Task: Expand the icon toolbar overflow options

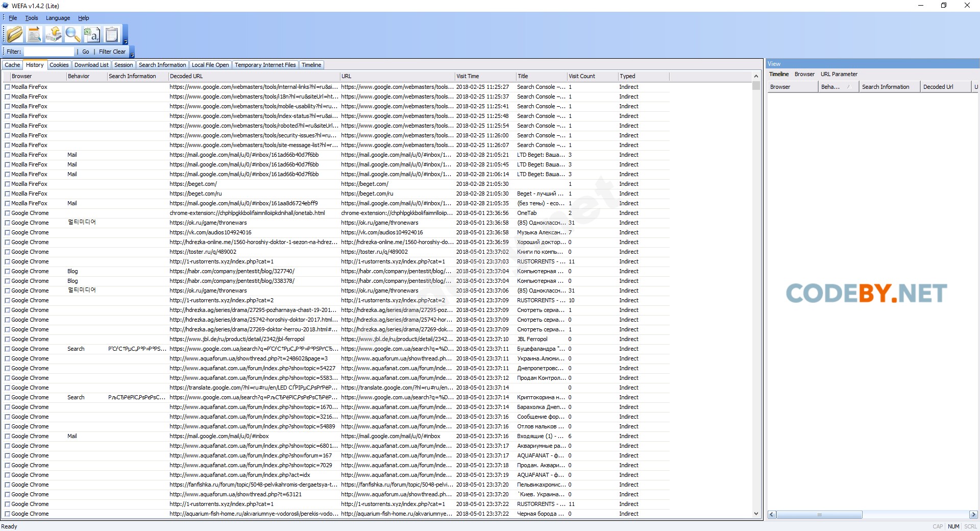Action: (x=126, y=42)
